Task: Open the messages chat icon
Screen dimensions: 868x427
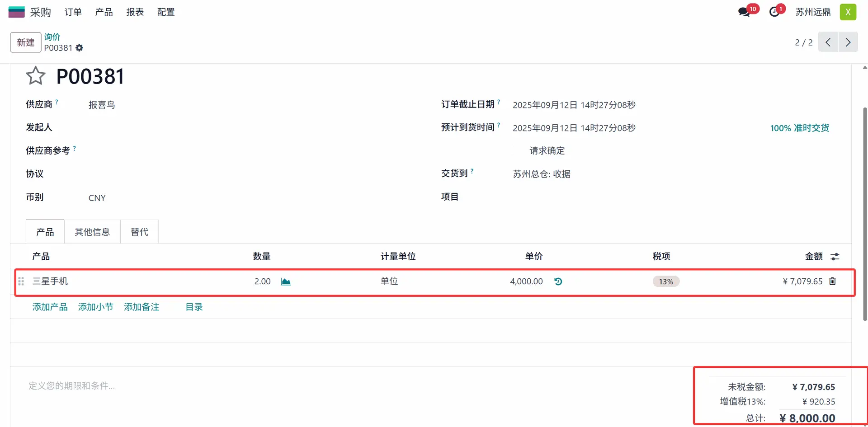Action: coord(744,12)
